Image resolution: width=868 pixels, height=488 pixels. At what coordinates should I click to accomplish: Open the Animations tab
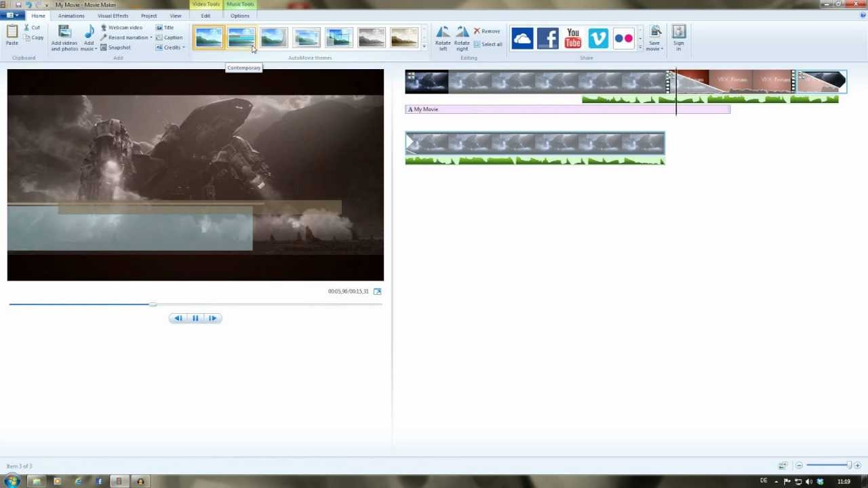(x=71, y=16)
